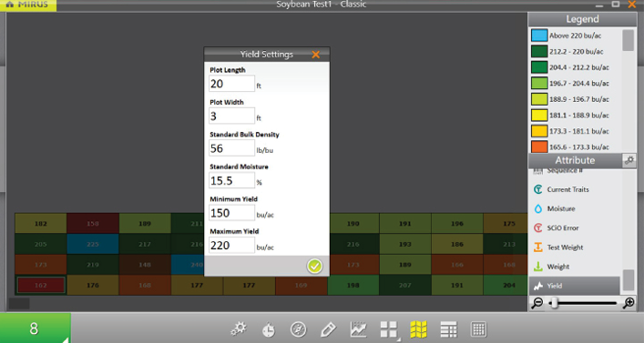Screen dimensions: 644x343
Task: Click the map zoom slider handle
Action: coord(555,303)
